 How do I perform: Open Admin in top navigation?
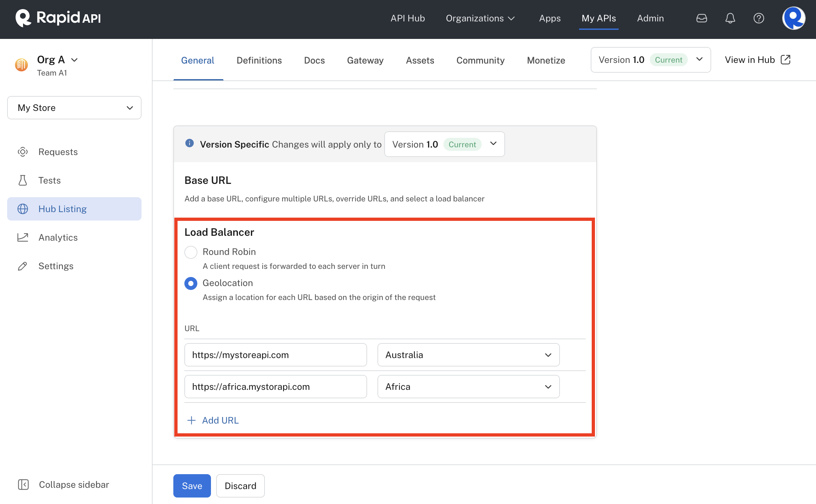(x=650, y=18)
